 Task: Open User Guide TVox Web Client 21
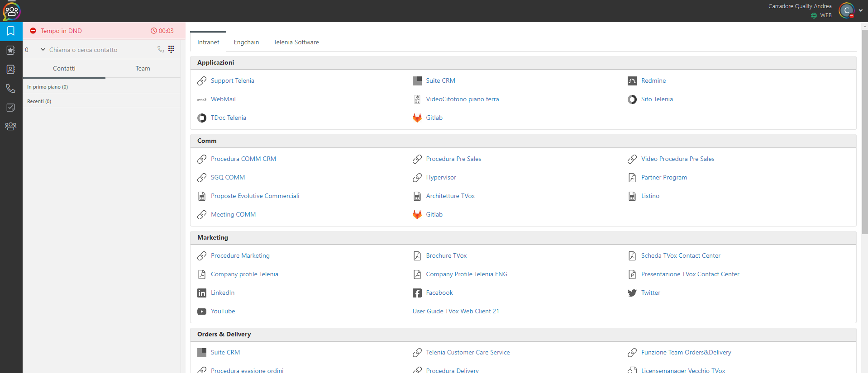pyautogui.click(x=456, y=312)
